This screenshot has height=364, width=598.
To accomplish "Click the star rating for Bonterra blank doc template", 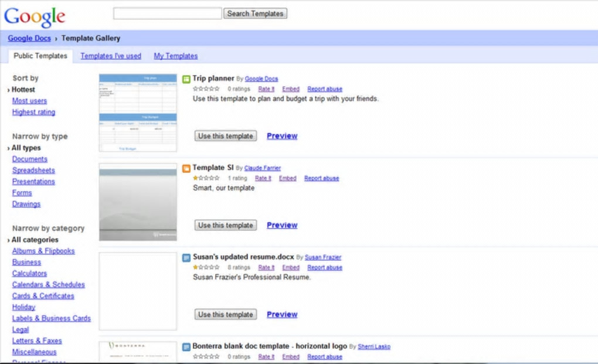I will click(206, 356).
